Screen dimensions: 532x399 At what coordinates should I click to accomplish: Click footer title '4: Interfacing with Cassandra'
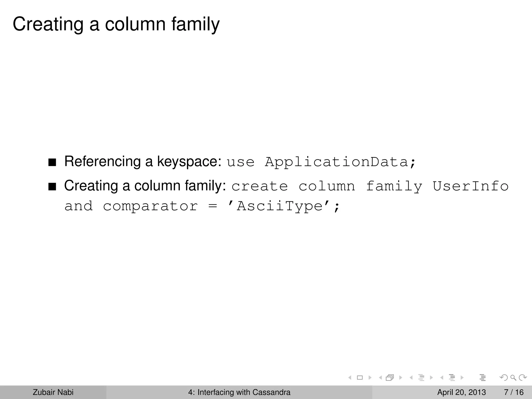pyautogui.click(x=239, y=392)
